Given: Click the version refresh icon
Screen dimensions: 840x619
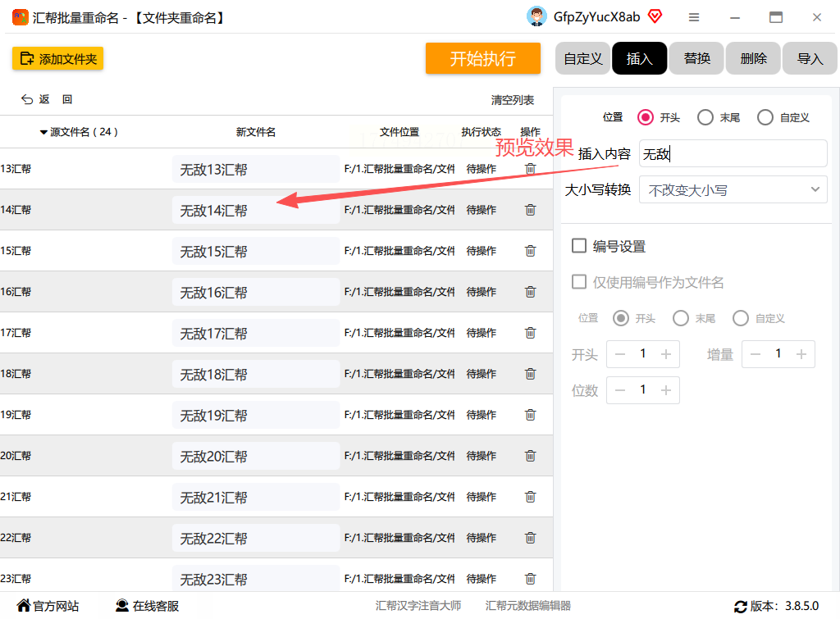Looking at the screenshot, I should click(x=741, y=606).
